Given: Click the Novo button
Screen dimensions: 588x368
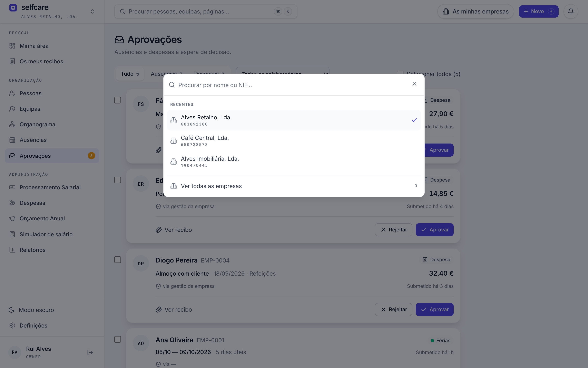Looking at the screenshot, I should pos(538,11).
